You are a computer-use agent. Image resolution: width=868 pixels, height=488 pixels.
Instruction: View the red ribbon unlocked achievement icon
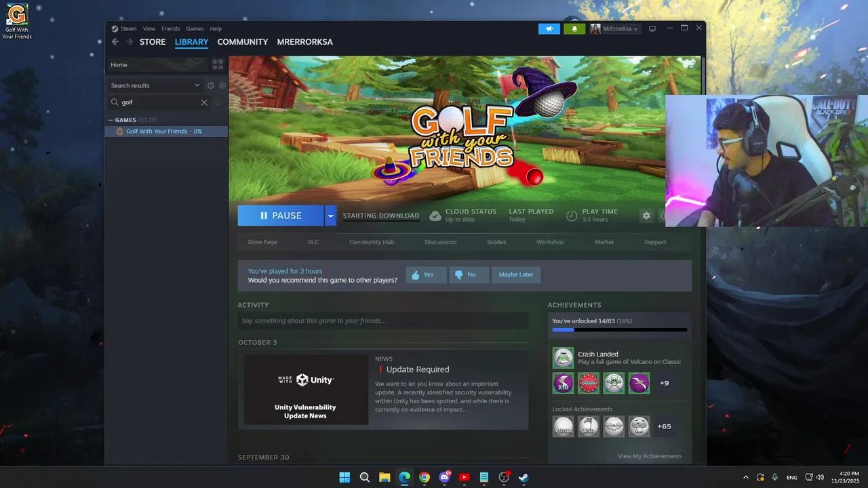(589, 383)
